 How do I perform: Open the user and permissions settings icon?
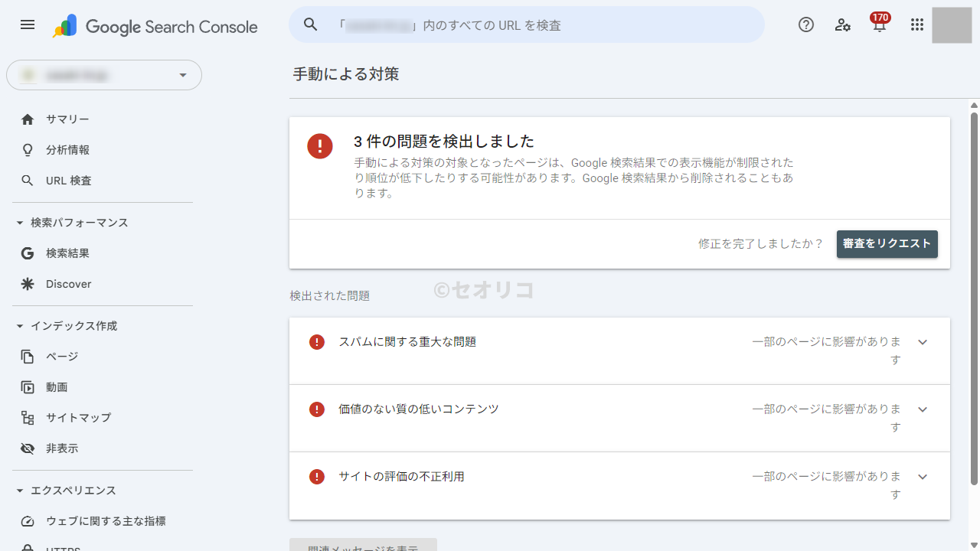point(842,25)
